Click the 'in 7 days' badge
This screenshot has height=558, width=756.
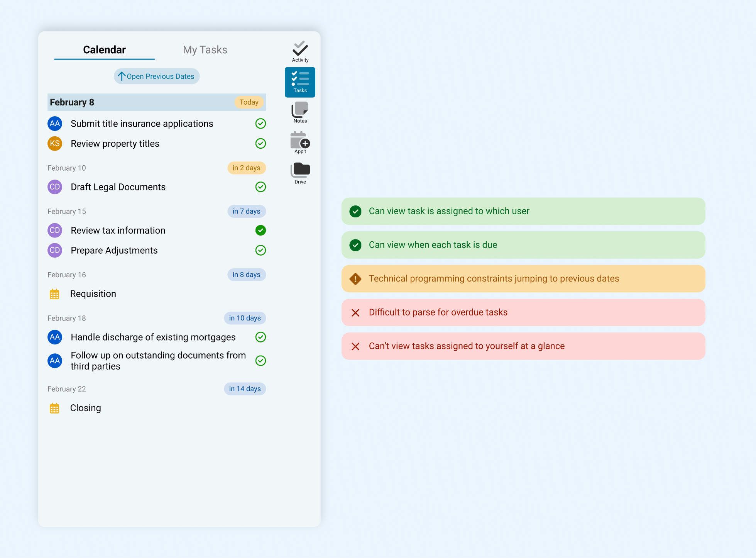(x=246, y=211)
